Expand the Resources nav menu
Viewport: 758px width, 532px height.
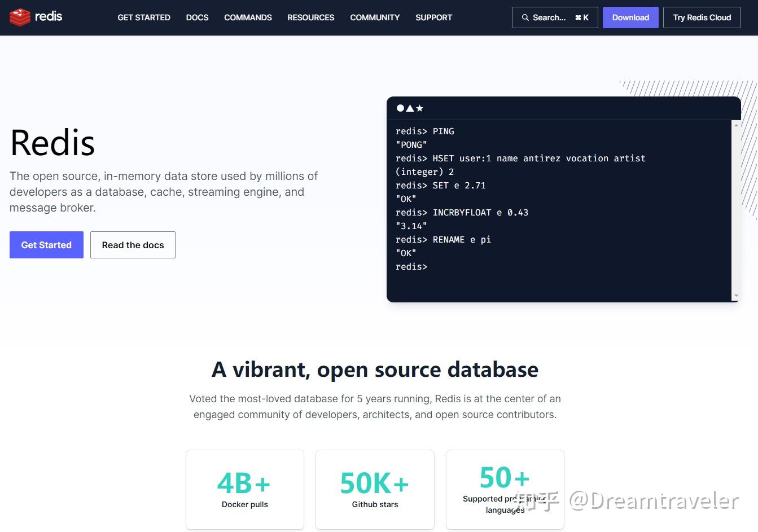point(310,17)
